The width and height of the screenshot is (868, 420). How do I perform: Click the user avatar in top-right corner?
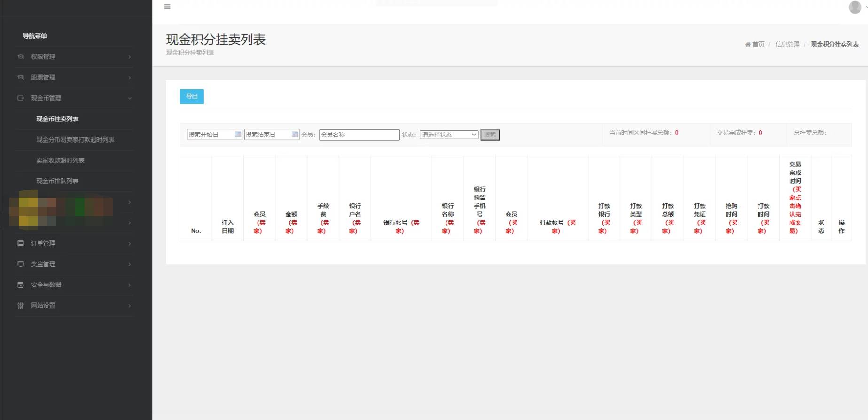click(854, 8)
